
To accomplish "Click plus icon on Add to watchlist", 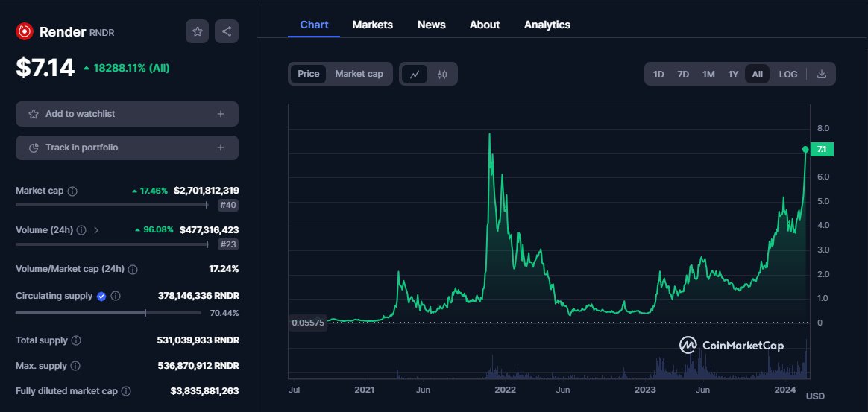I will tap(220, 114).
